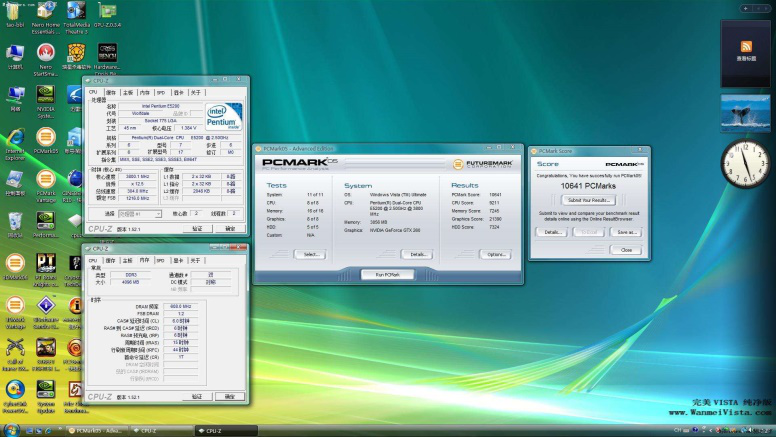The width and height of the screenshot is (776, 437).
Task: Click the '4096 MB' memory size value
Action: coord(131,282)
